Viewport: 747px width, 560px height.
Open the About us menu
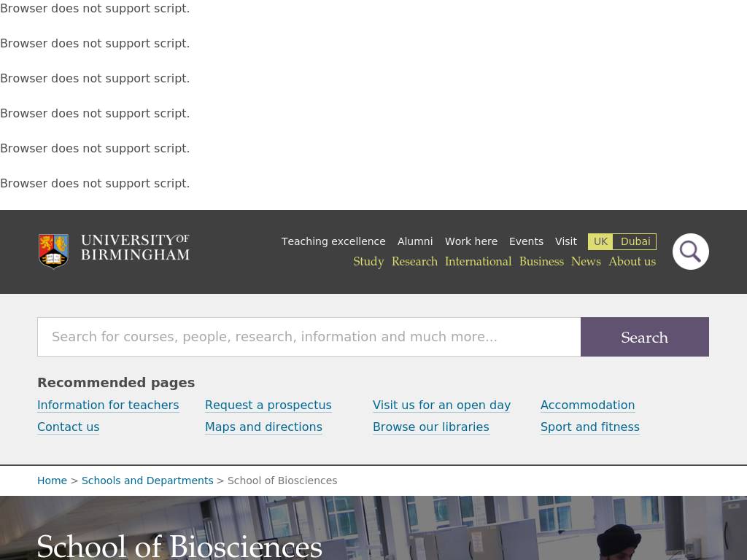coord(632,262)
